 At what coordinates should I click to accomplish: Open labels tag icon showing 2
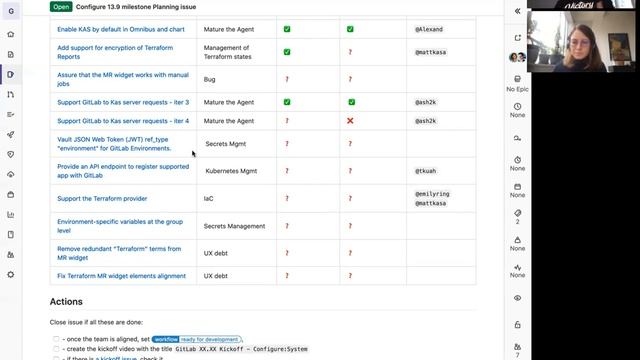coord(517,217)
